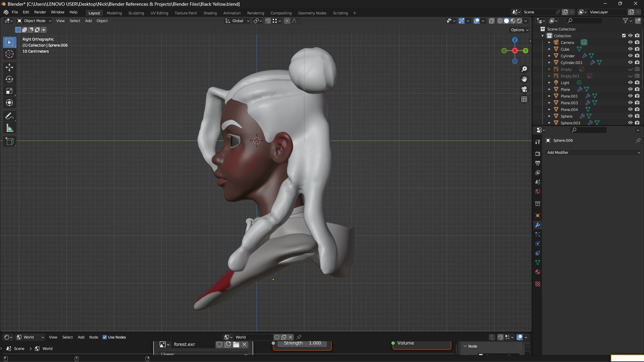Select the Measure ruler tool
644x362 pixels.
click(9, 128)
